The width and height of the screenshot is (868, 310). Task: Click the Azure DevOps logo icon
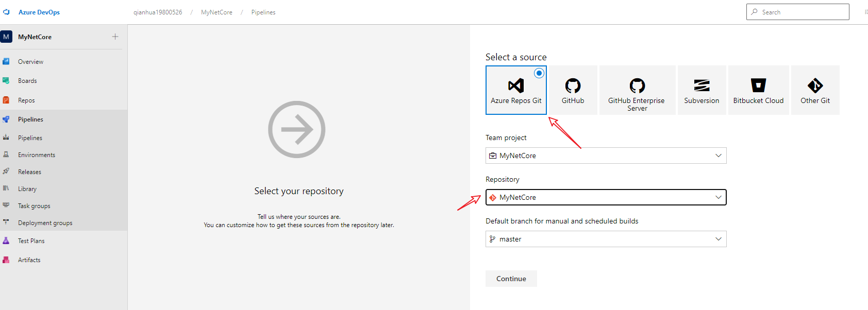pos(6,12)
